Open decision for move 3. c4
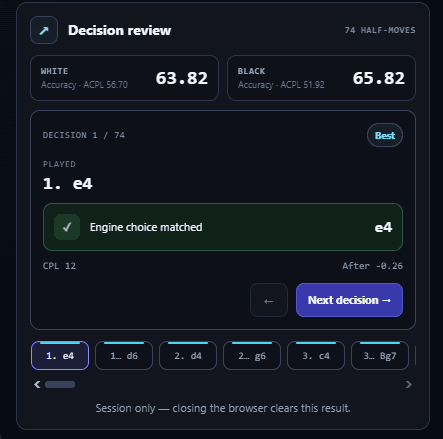This screenshot has height=439, width=443. click(316, 355)
